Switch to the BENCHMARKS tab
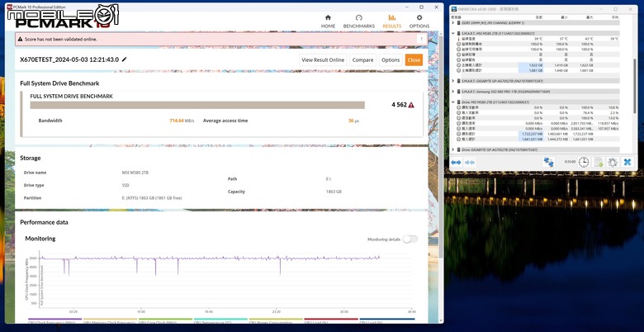 pyautogui.click(x=358, y=21)
